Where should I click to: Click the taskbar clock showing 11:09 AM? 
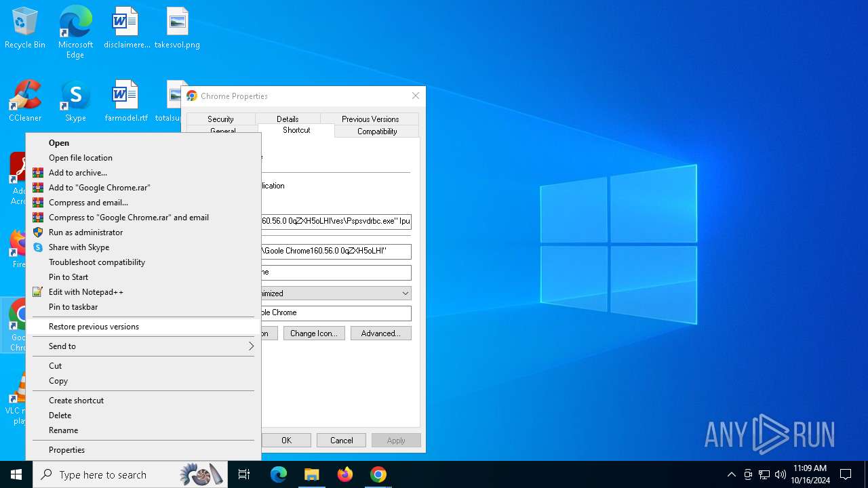pos(810,474)
